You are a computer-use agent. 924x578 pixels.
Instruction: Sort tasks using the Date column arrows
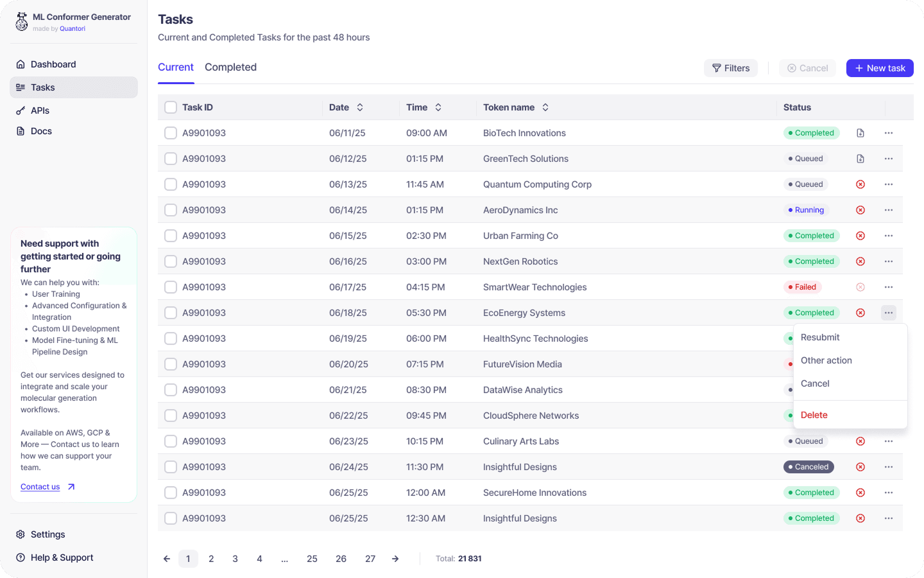point(360,107)
